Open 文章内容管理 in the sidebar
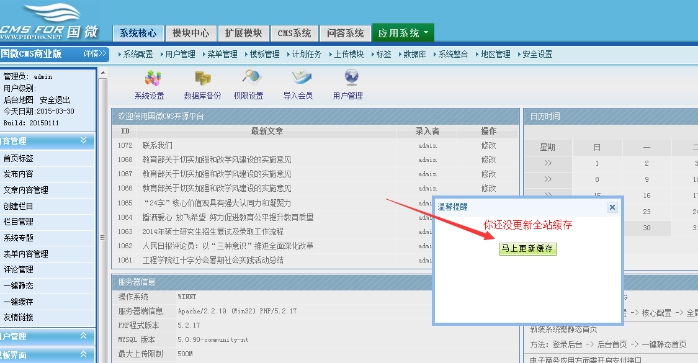 pos(26,190)
